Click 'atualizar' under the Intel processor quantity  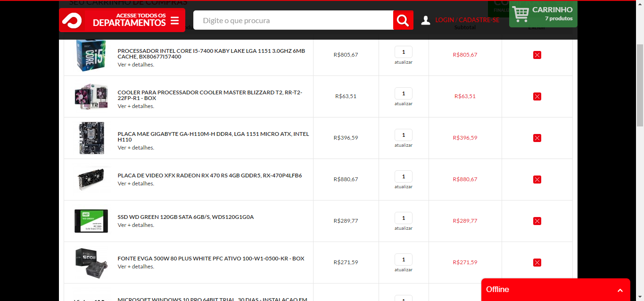click(x=404, y=62)
